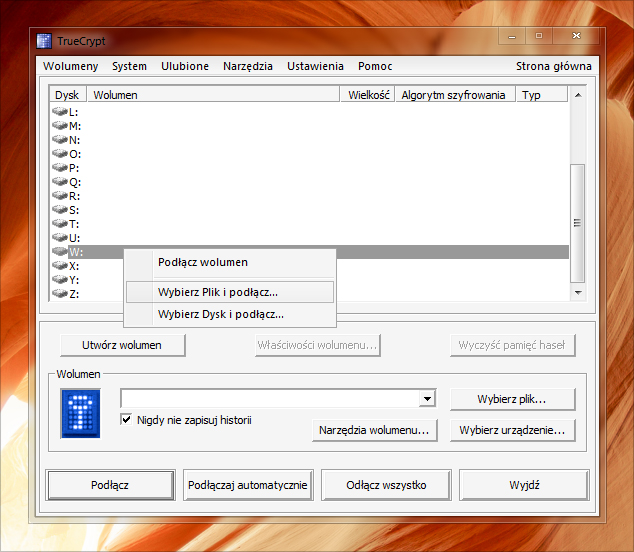634x552 pixels.
Task: Minimize the TrueCrypt window
Action: pyautogui.click(x=512, y=36)
